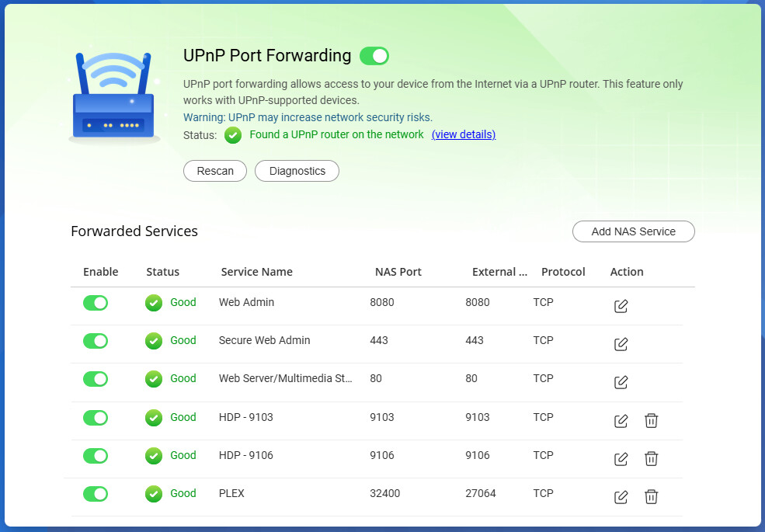This screenshot has width=765, height=532.
Task: Click the Rescan button
Action: coord(215,171)
